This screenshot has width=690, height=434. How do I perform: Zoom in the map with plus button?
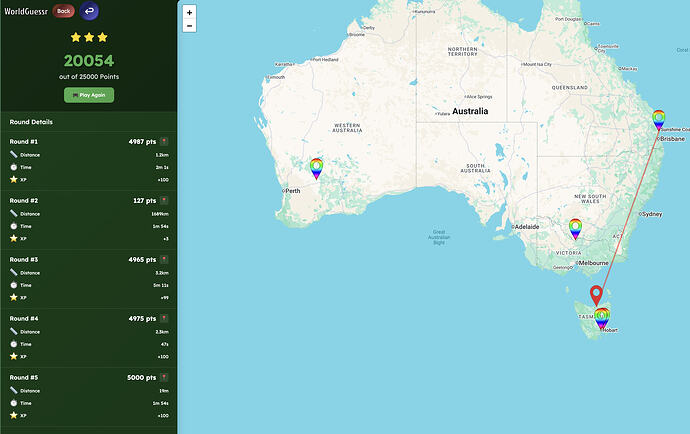coord(189,12)
